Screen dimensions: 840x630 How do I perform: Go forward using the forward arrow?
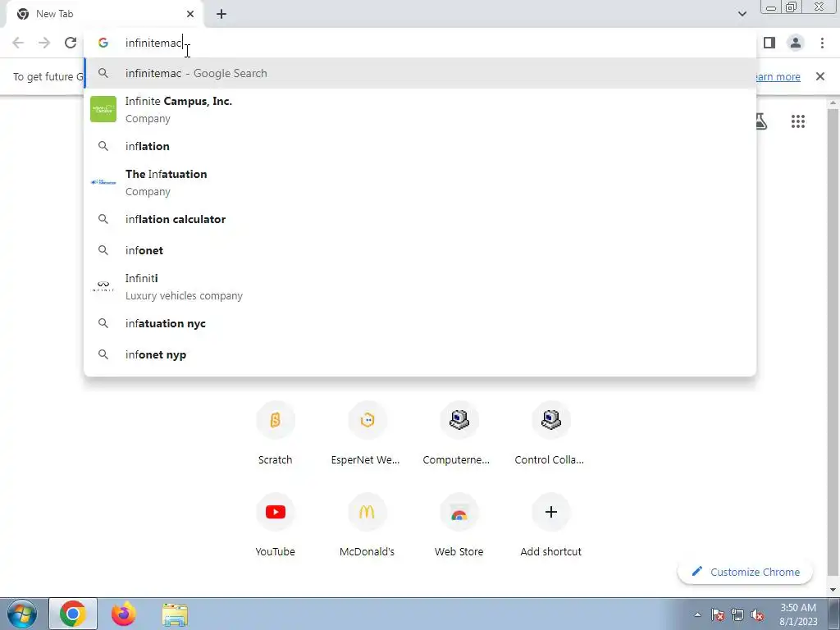coord(44,43)
